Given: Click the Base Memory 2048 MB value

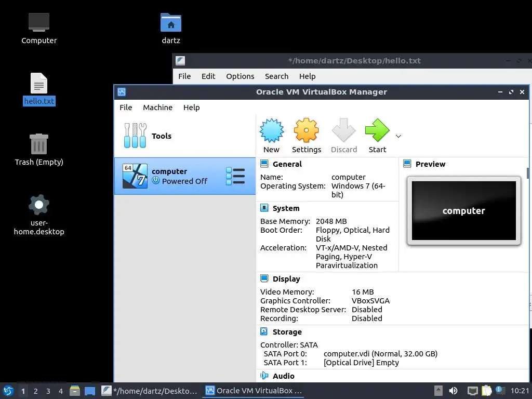Looking at the screenshot, I should (x=331, y=221).
